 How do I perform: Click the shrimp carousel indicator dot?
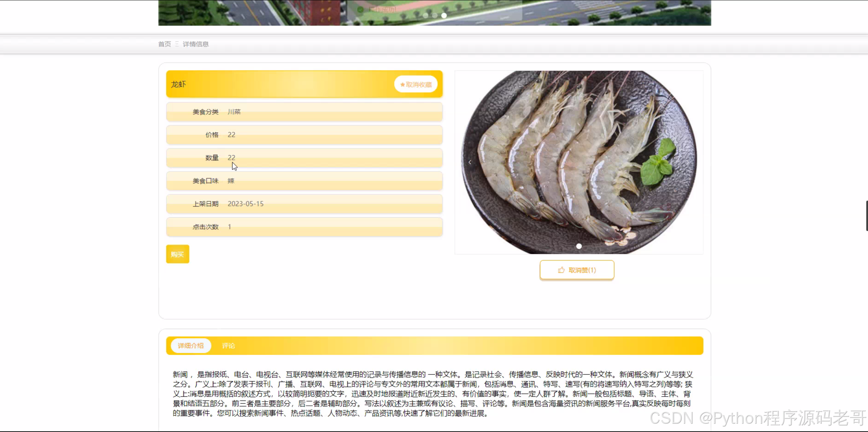pos(579,246)
